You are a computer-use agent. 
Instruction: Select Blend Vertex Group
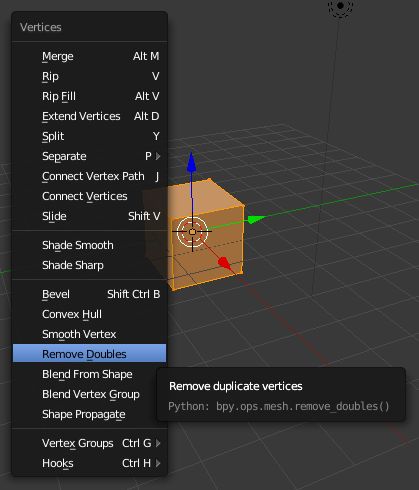(89, 394)
